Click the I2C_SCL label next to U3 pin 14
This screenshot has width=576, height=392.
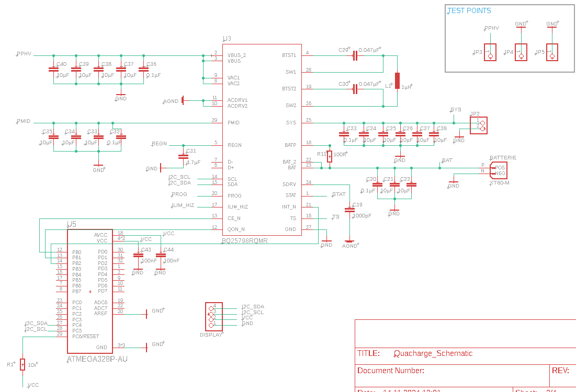tap(179, 177)
